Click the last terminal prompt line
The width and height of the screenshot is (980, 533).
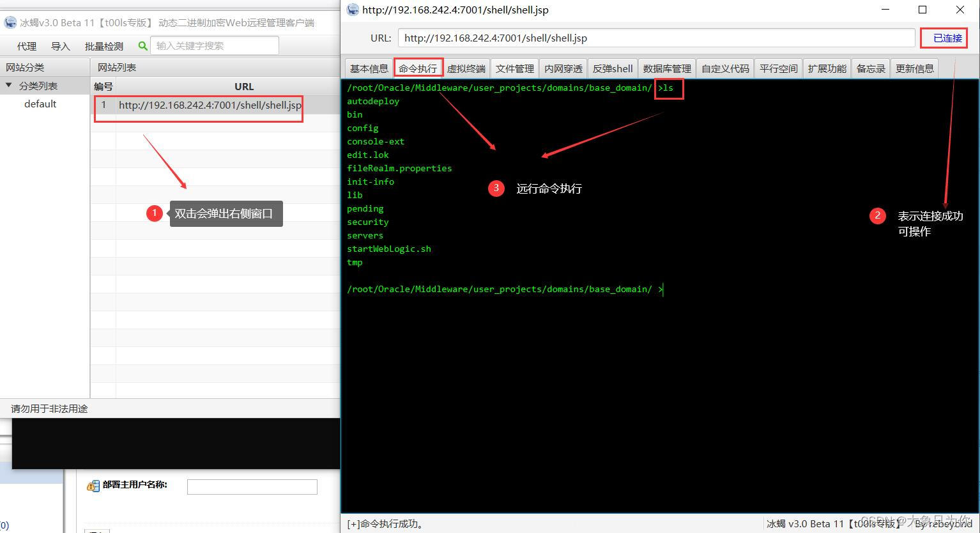click(x=505, y=289)
